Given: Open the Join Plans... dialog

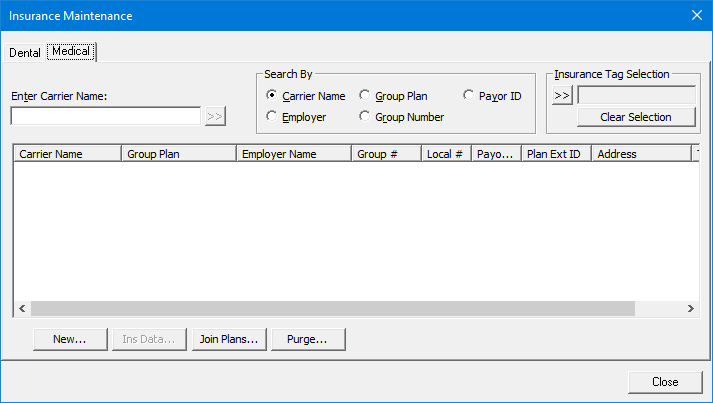Looking at the screenshot, I should [x=229, y=339].
